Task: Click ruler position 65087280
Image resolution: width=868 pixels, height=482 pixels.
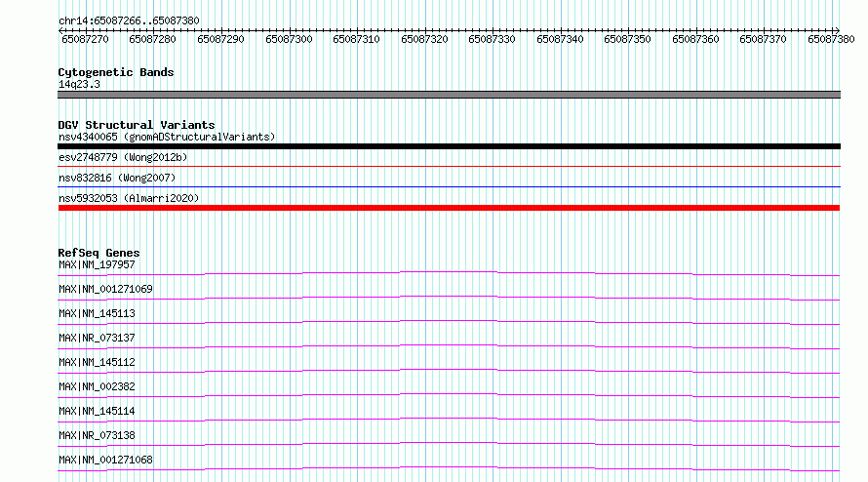Action: click(x=152, y=39)
